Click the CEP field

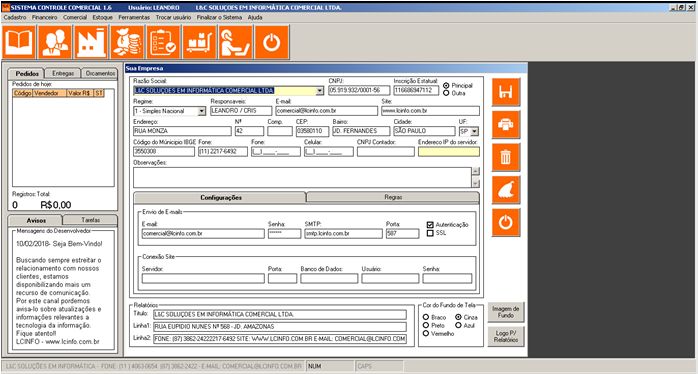click(312, 131)
